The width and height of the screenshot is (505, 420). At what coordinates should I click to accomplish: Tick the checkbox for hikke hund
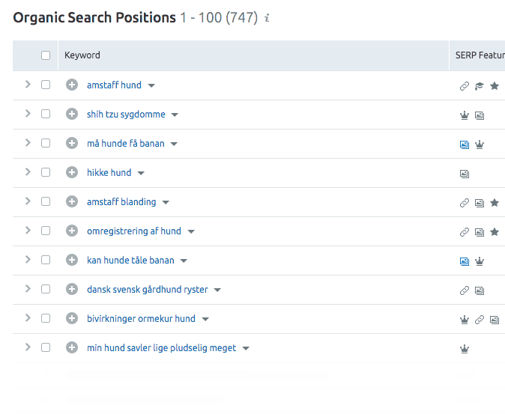46,172
